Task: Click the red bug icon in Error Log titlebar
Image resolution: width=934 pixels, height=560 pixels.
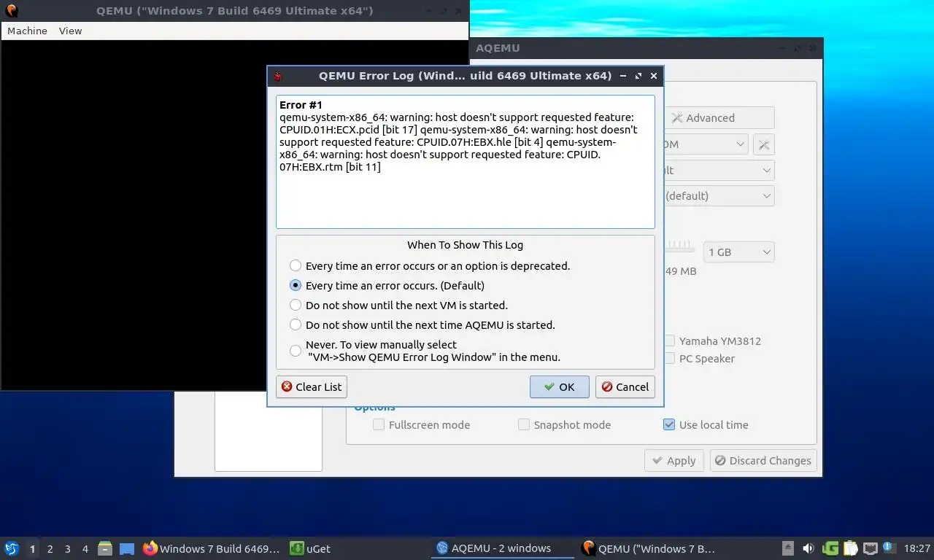Action: pyautogui.click(x=278, y=76)
